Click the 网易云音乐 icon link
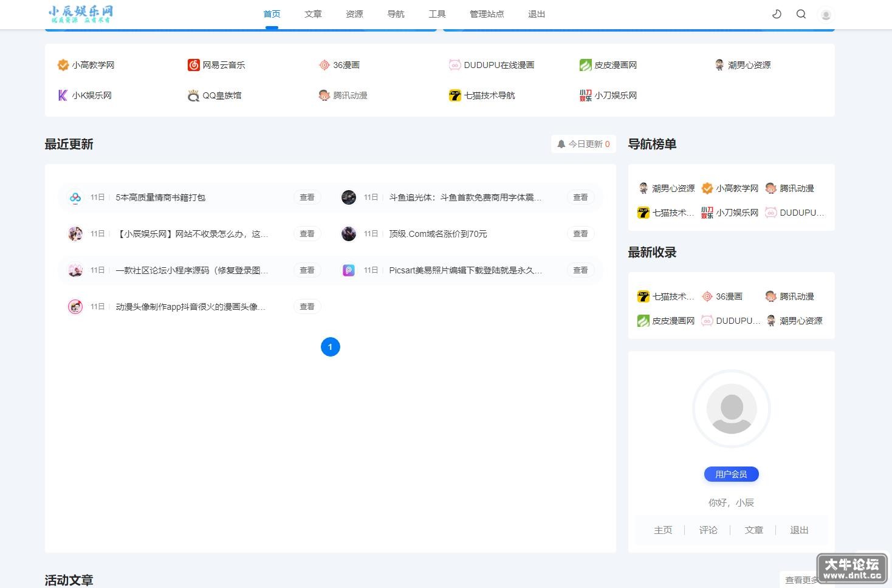The image size is (892, 588). 216,65
